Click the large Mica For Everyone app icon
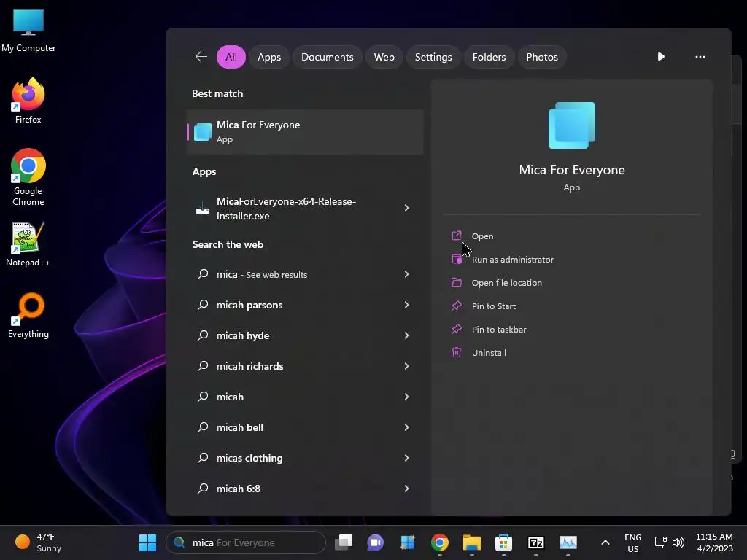 pyautogui.click(x=572, y=125)
